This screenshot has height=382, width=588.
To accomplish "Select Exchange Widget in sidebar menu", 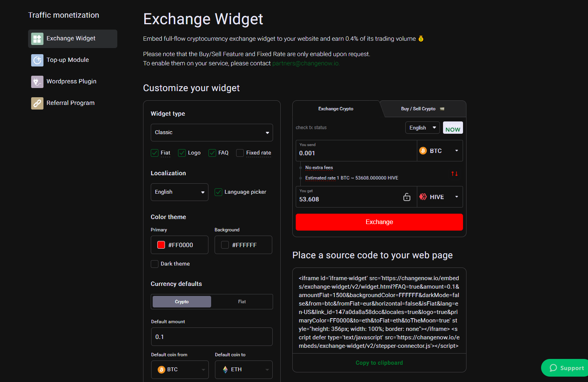I will pos(73,39).
